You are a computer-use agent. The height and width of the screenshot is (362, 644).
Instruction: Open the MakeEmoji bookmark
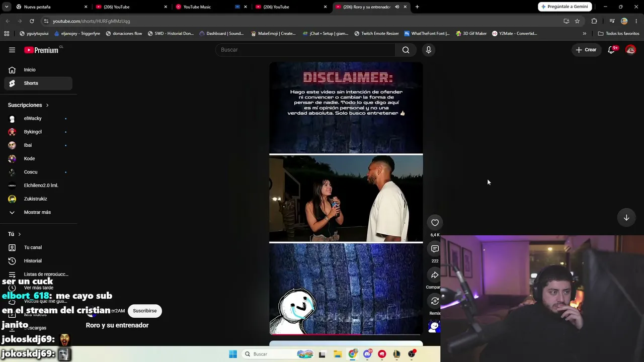[x=273, y=34]
